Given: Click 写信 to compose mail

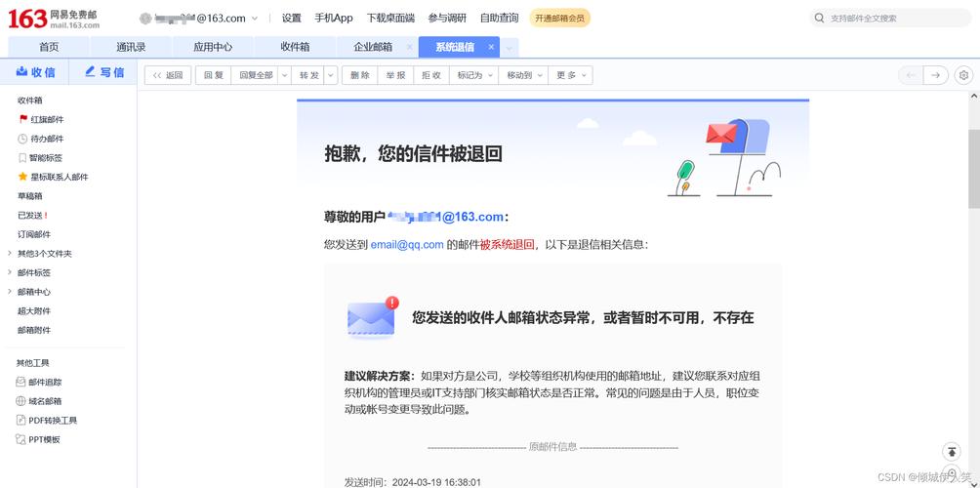Looking at the screenshot, I should pyautogui.click(x=104, y=72).
